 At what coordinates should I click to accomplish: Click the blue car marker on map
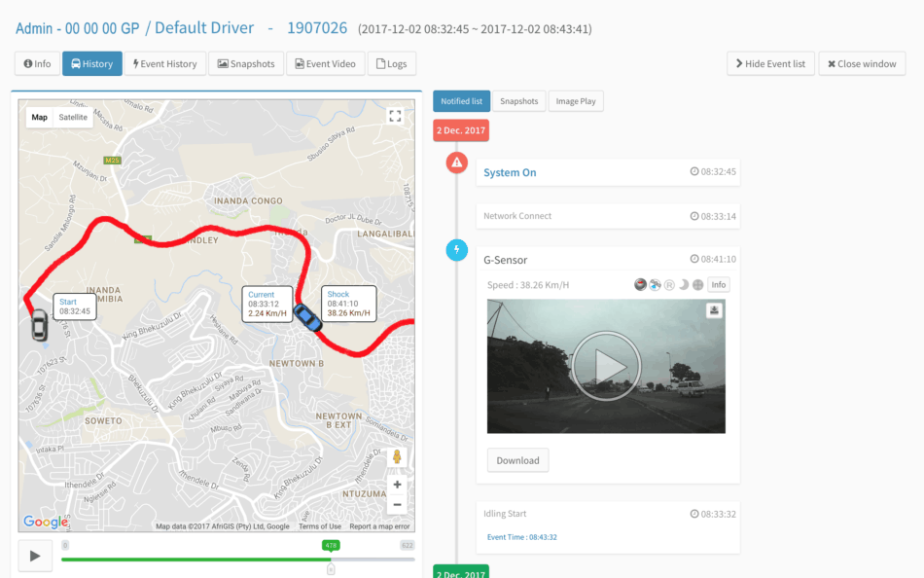308,318
